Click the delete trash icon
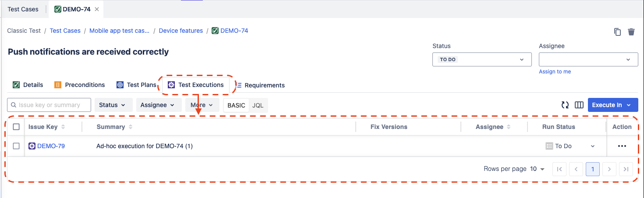Screen dimensions: 644x198 coord(631,32)
